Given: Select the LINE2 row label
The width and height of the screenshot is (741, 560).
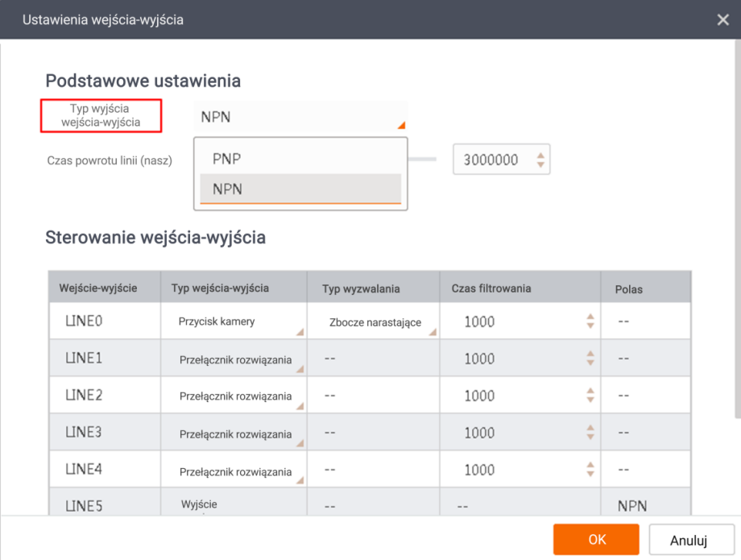Looking at the screenshot, I should 84,395.
